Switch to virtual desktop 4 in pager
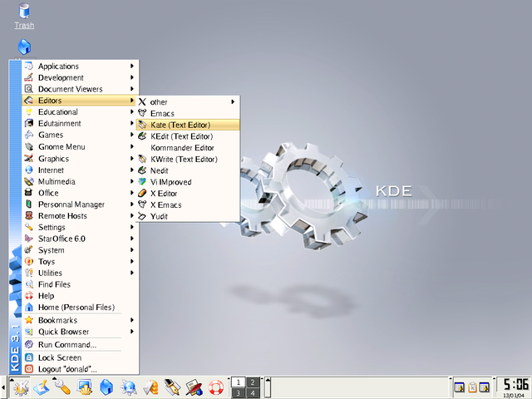The width and height of the screenshot is (532, 399). click(253, 392)
